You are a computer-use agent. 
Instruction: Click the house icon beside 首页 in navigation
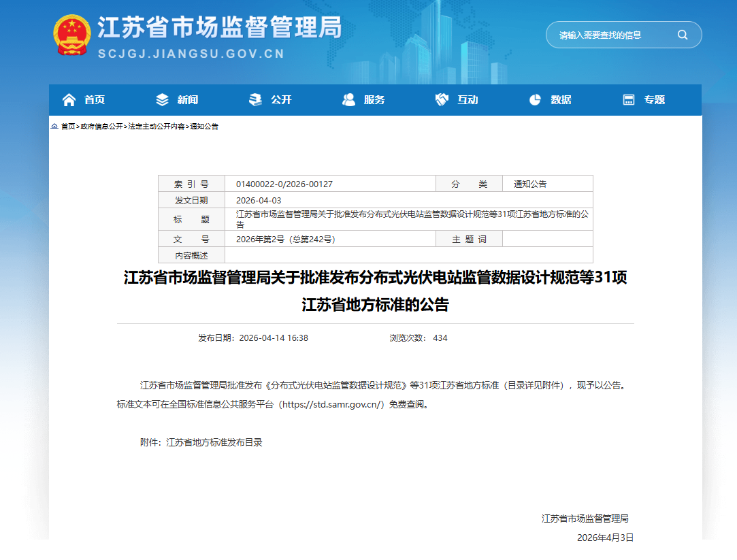(69, 100)
